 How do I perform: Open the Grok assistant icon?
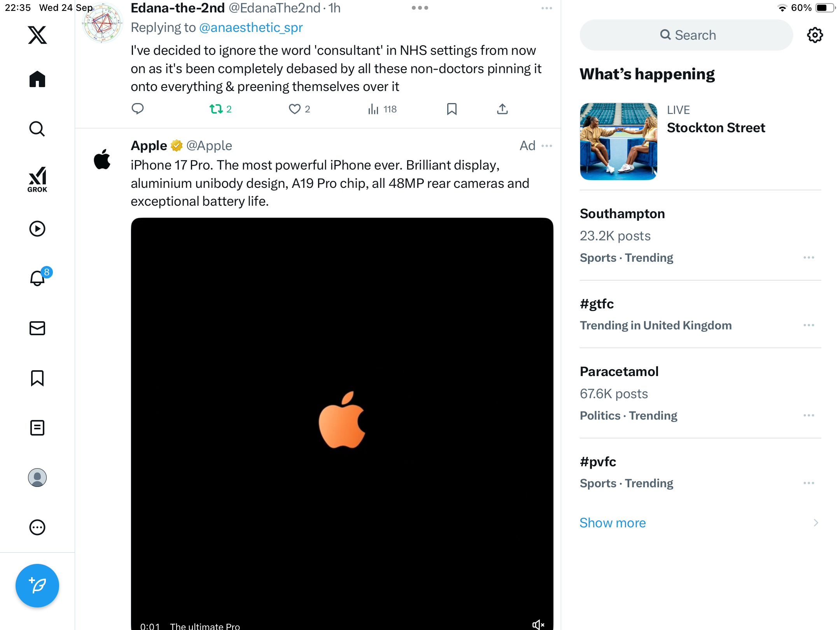[37, 179]
